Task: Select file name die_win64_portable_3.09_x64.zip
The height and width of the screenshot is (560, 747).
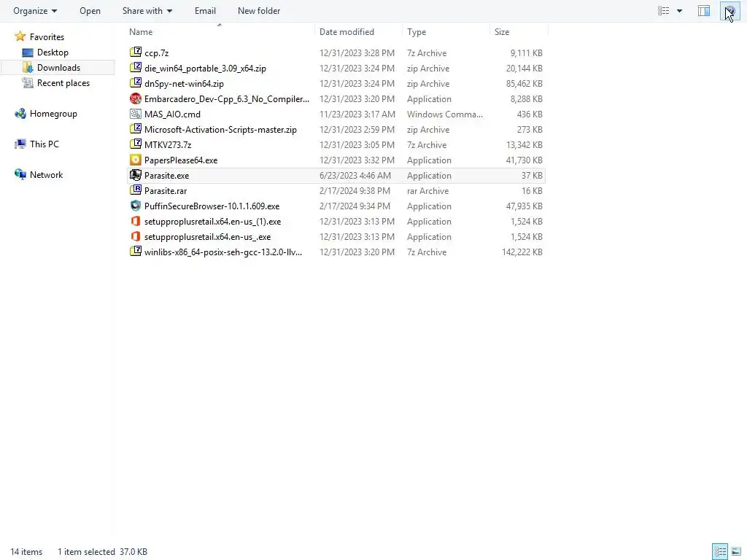Action: point(205,68)
